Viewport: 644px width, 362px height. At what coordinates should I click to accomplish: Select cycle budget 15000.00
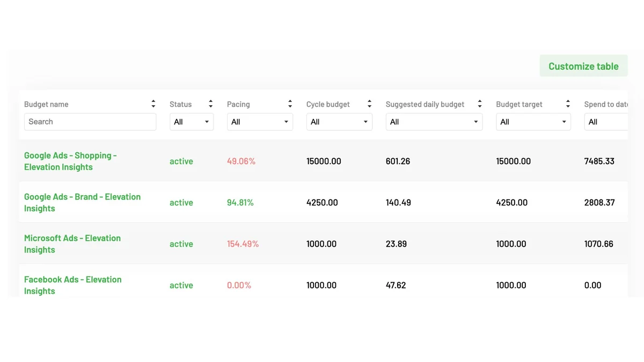pyautogui.click(x=324, y=161)
